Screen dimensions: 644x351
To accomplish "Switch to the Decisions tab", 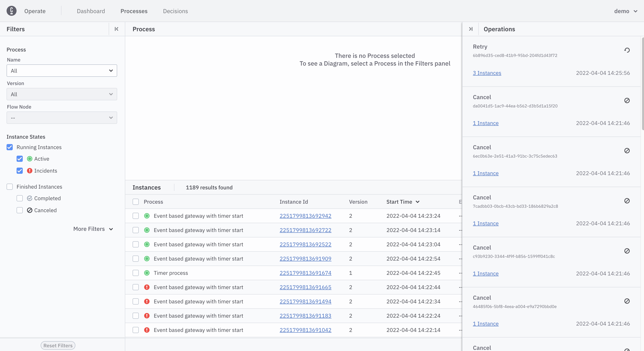I will coord(175,10).
